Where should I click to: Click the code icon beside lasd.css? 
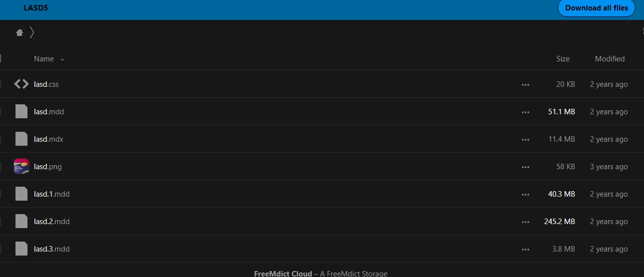click(x=21, y=84)
